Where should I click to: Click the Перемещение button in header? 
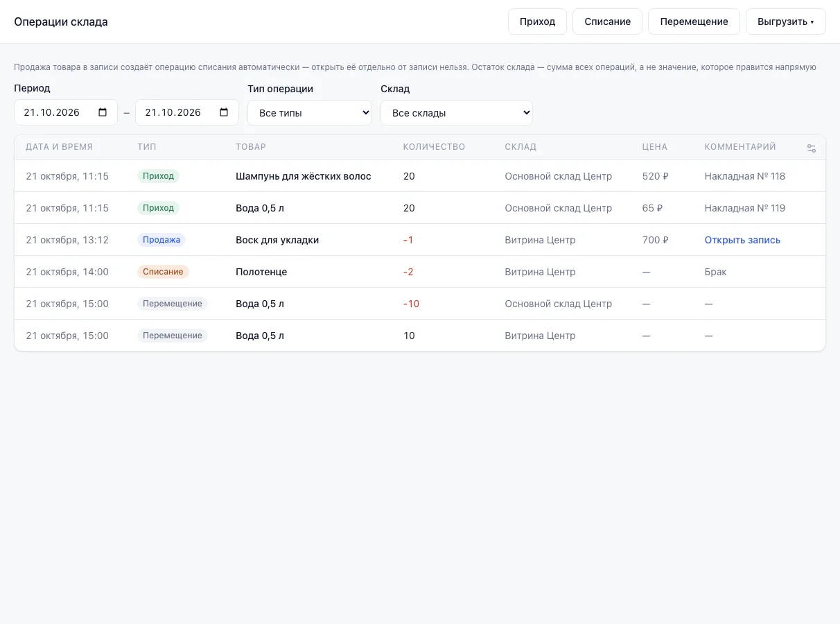(x=694, y=21)
